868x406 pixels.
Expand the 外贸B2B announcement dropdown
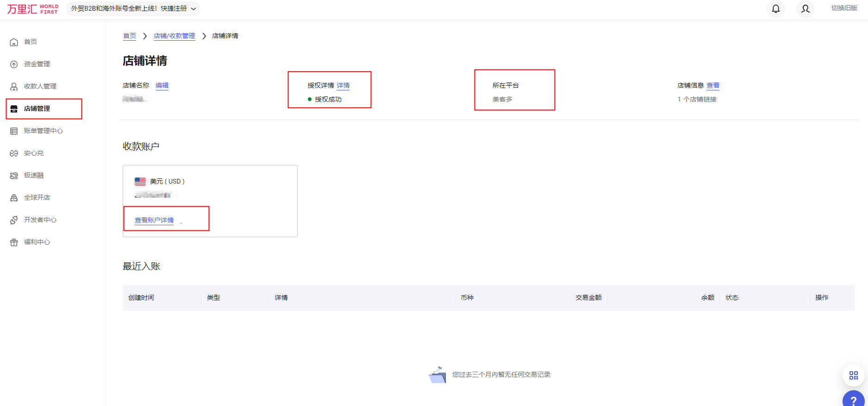pyautogui.click(x=194, y=9)
